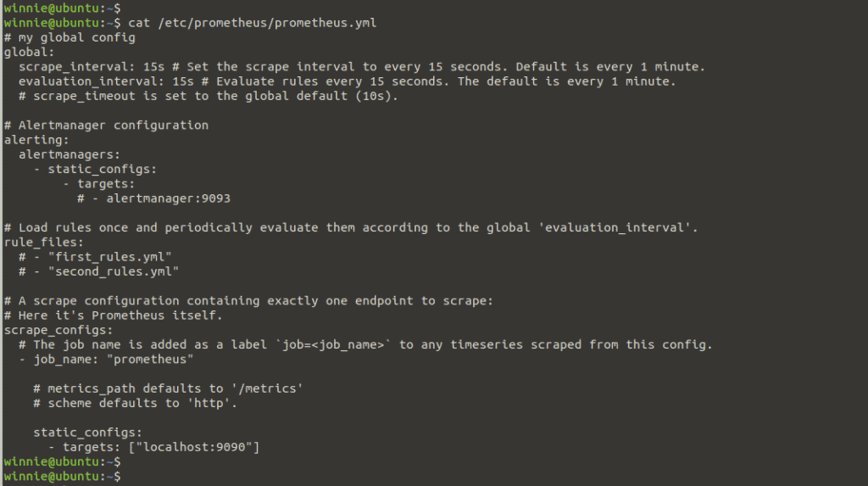Click the scrape_interval: 15s setting

pos(92,66)
